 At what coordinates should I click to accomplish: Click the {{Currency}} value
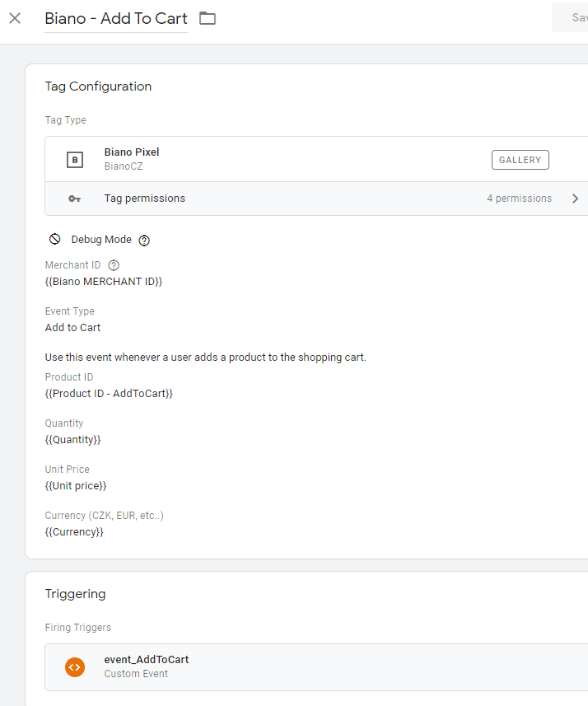[x=74, y=532]
